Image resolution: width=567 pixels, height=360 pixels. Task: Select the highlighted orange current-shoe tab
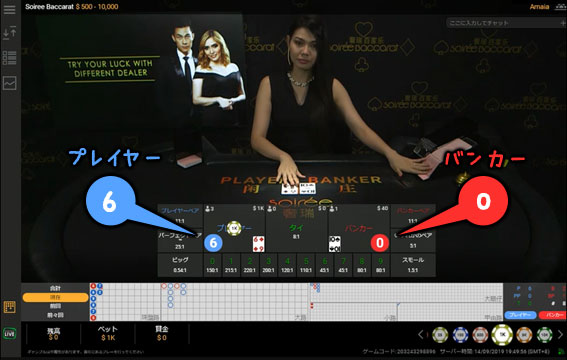pos(55,297)
